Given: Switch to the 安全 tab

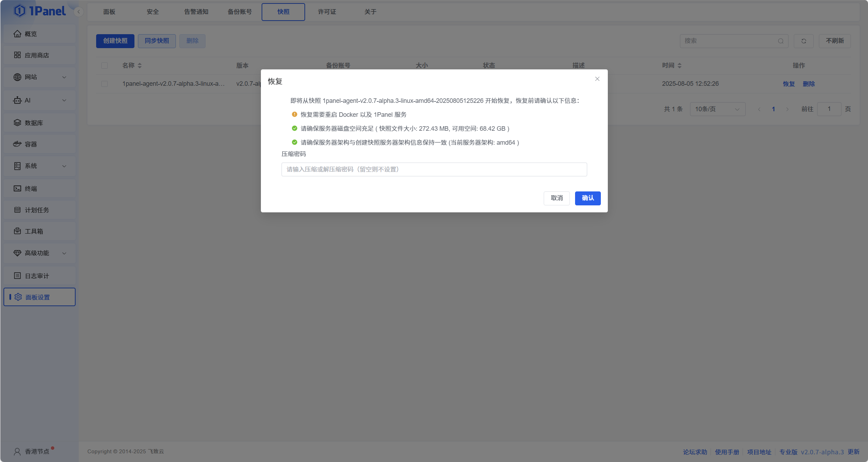Looking at the screenshot, I should coord(153,12).
